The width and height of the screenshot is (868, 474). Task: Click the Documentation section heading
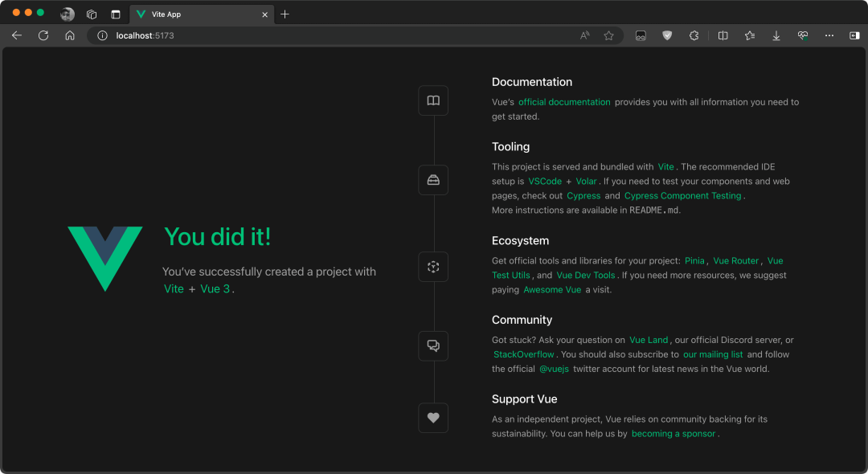(x=532, y=82)
